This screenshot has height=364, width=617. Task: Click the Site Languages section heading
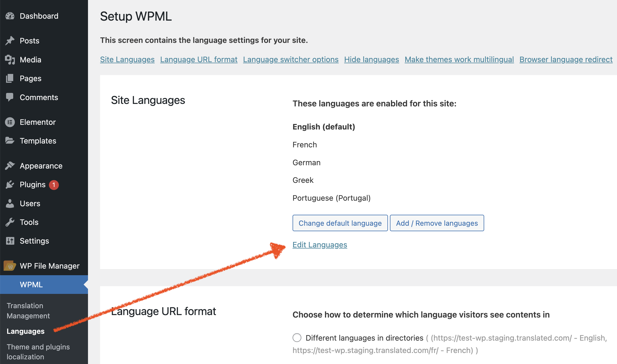click(148, 100)
